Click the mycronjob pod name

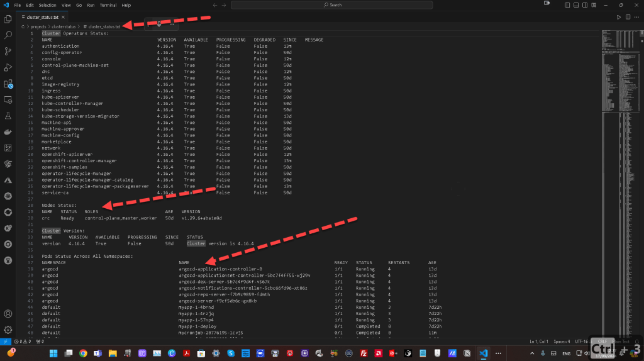(x=210, y=333)
